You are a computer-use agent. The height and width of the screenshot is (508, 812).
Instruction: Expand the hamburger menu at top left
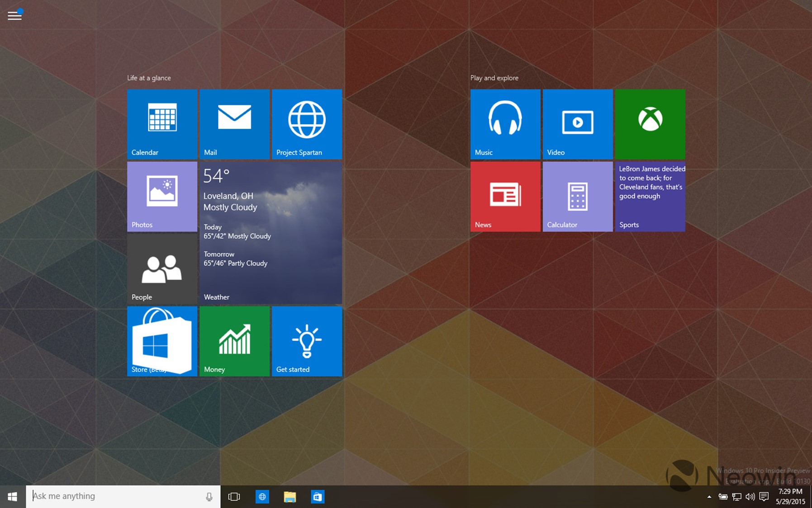click(14, 16)
